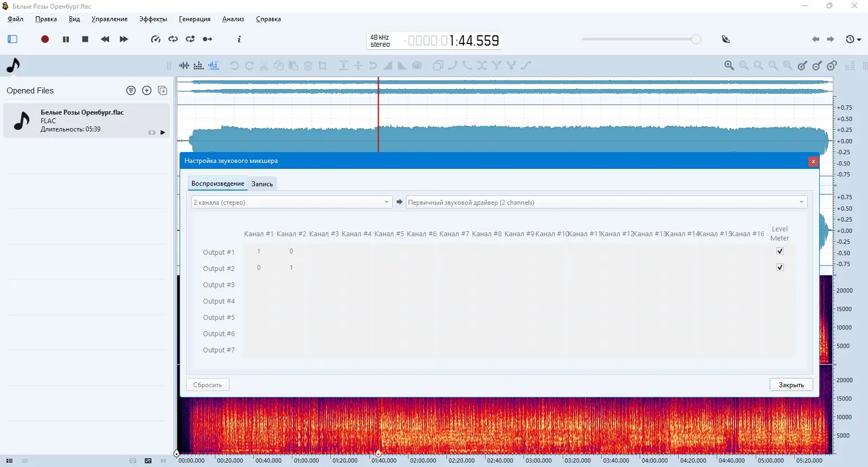Select Белые Розы Оренбург.flac in Opened Files
Image resolution: width=868 pixels, height=467 pixels.
pos(87,121)
